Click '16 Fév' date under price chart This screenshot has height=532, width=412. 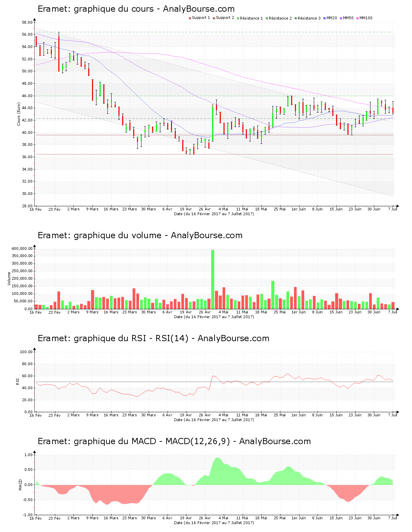point(35,209)
